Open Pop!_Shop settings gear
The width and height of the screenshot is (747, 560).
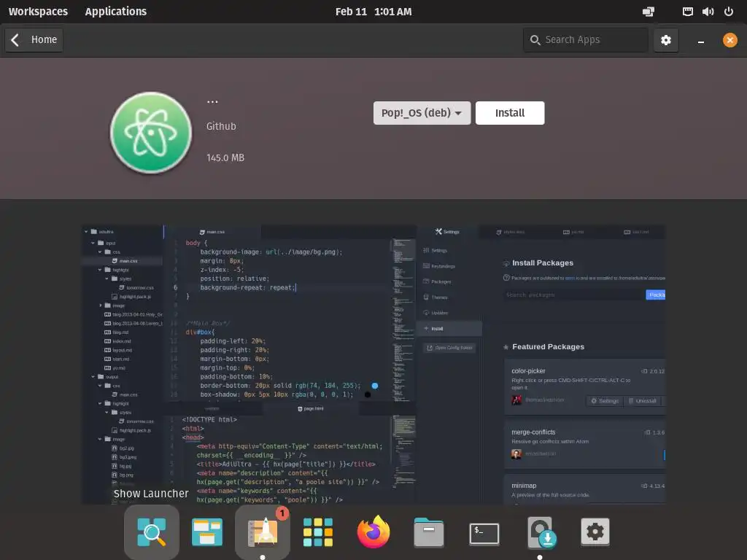665,40
